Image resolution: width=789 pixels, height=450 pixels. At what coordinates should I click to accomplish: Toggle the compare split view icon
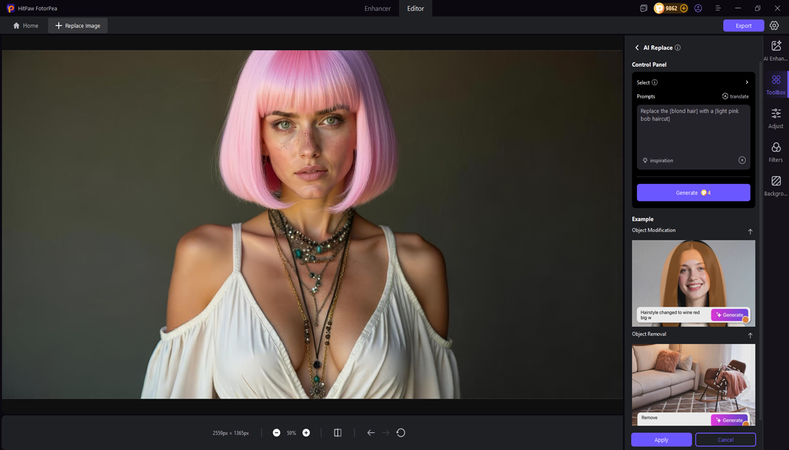click(338, 433)
